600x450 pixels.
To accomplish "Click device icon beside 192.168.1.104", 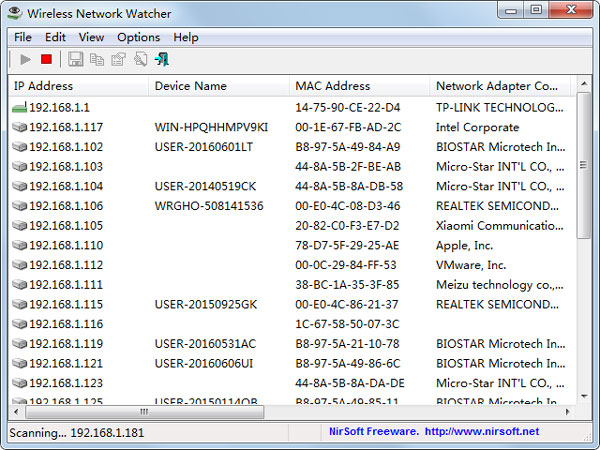I will tap(20, 186).
